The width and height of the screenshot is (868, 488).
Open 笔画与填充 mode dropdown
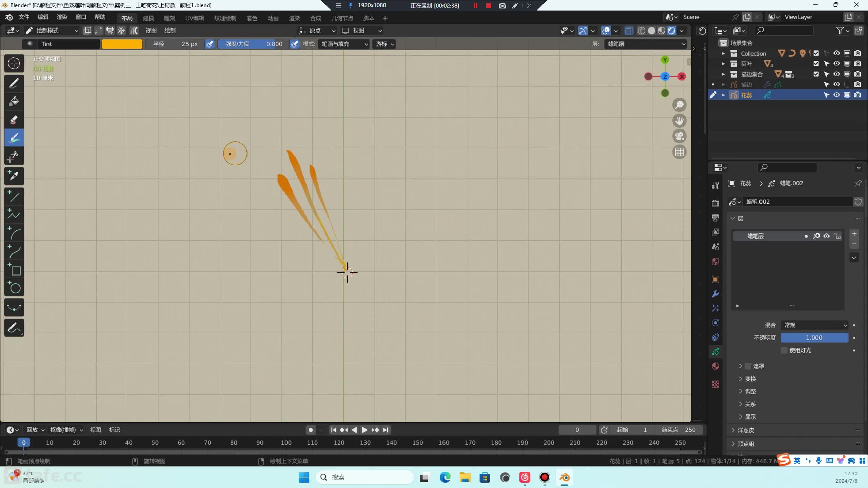343,44
